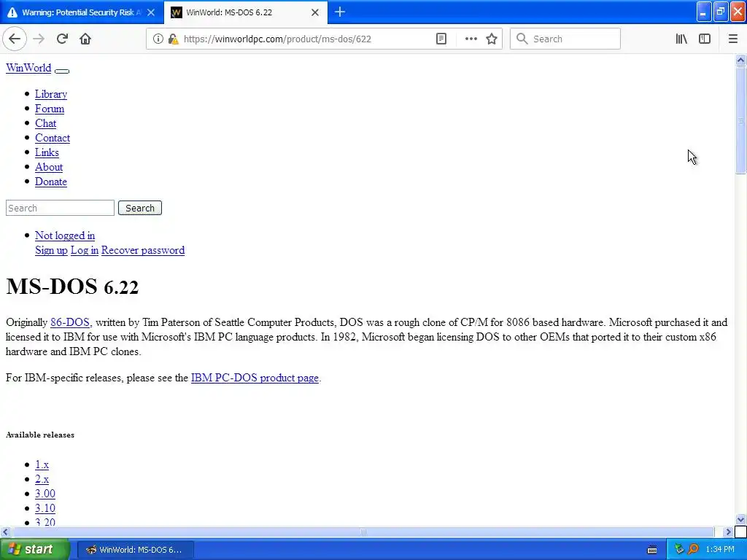This screenshot has width=747, height=560.
Task: Click the keyboard icon in the taskbar
Action: (x=652, y=550)
